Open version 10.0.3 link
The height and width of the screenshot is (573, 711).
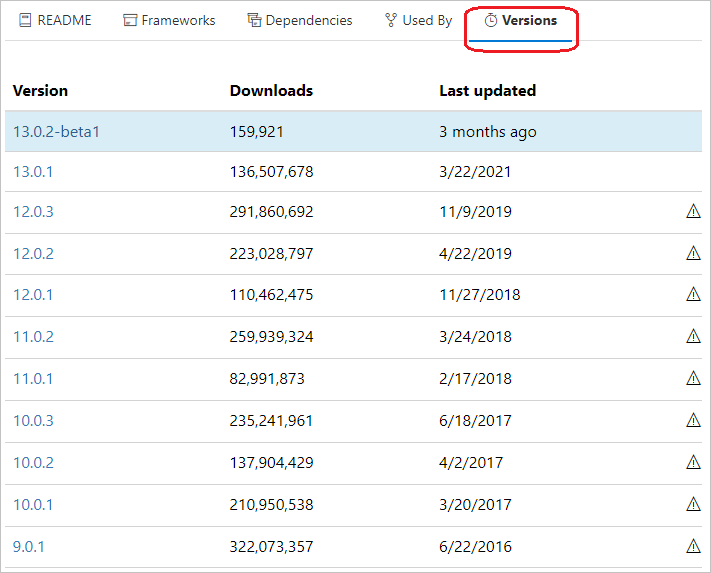[33, 421]
